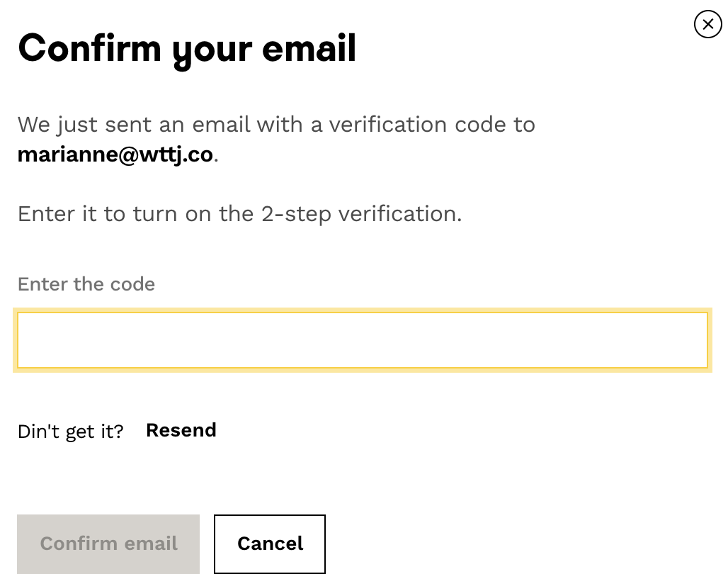Viewport: 728px width, 574px height.
Task: Click the bold email address text
Action: [x=115, y=154]
